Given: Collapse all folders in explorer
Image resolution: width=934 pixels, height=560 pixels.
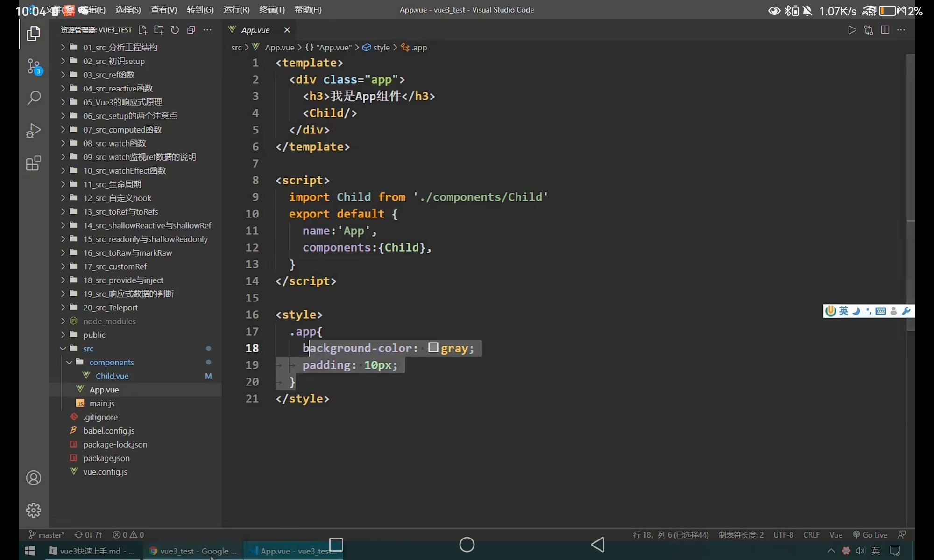Looking at the screenshot, I should (x=191, y=30).
